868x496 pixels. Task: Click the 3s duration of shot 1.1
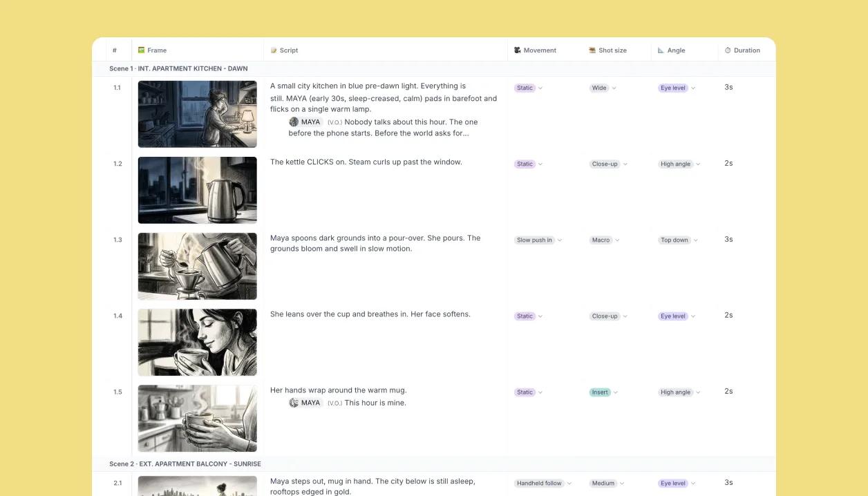click(728, 87)
